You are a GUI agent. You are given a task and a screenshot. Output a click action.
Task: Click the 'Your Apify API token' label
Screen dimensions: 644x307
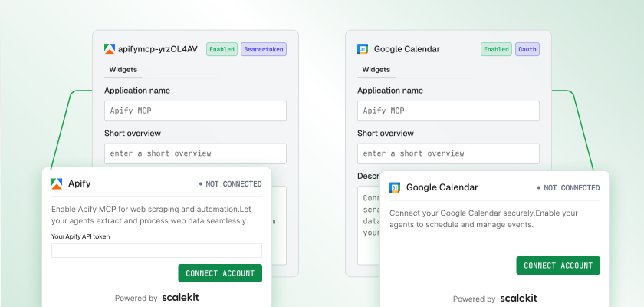[80, 236]
